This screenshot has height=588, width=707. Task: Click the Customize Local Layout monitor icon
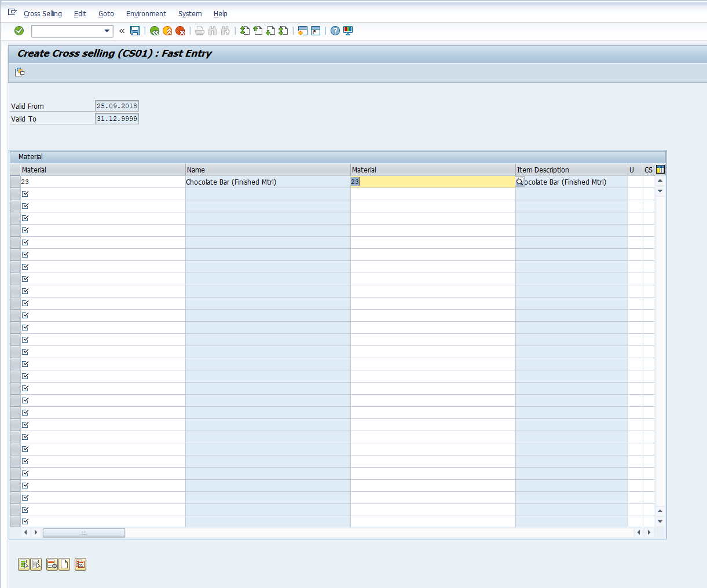point(348,31)
